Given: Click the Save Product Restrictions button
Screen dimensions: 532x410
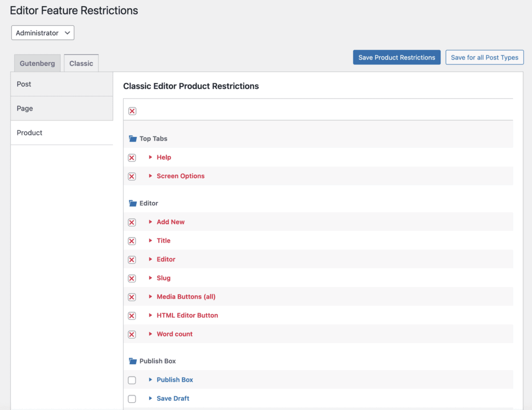Looking at the screenshot, I should point(396,57).
